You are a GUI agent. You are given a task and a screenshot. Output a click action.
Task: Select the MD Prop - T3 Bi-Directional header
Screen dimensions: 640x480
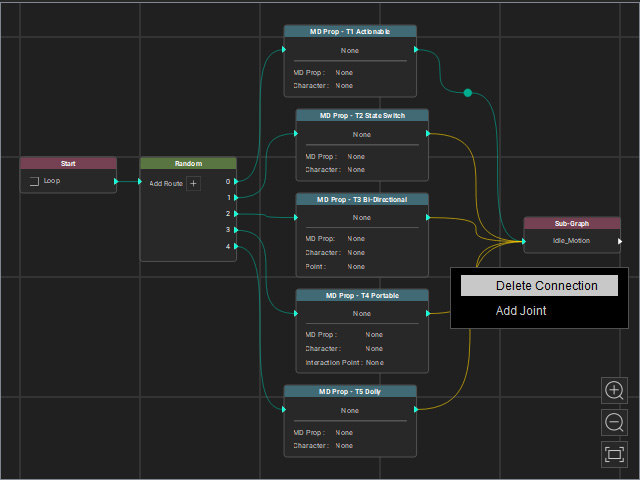[x=362, y=200]
